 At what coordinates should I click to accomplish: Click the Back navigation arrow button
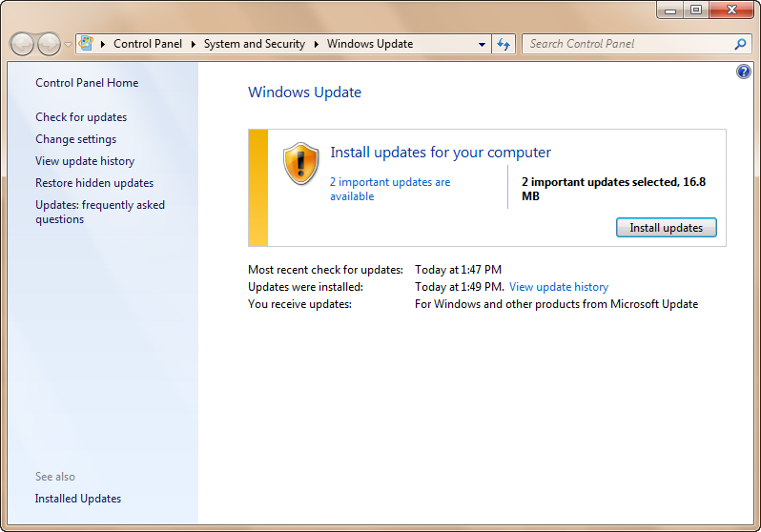[x=22, y=44]
